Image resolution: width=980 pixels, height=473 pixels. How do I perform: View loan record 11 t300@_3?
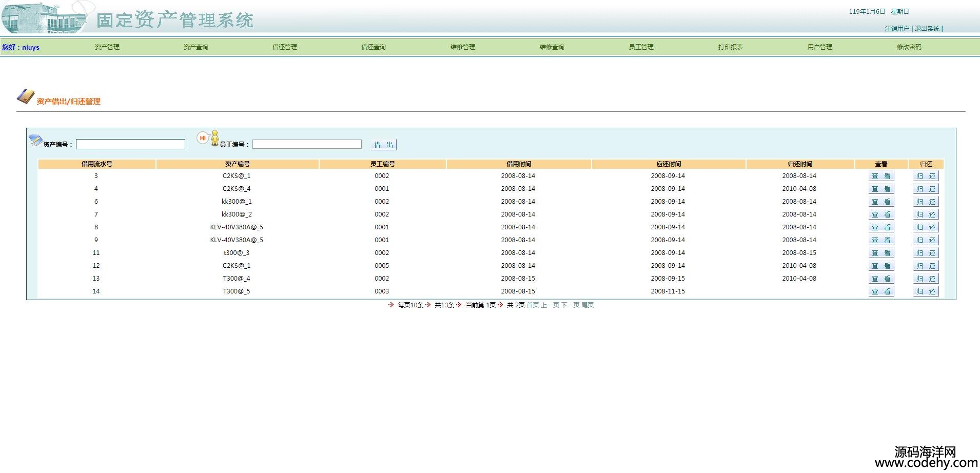coord(881,253)
